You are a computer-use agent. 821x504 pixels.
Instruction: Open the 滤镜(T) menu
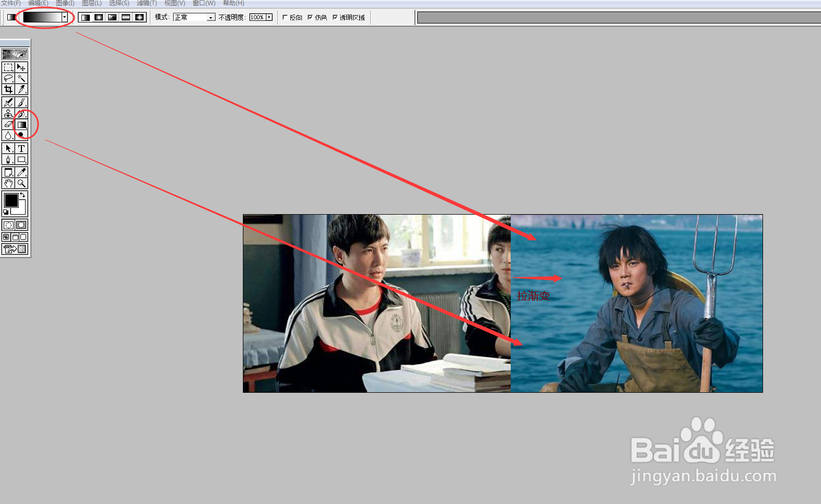click(x=147, y=3)
